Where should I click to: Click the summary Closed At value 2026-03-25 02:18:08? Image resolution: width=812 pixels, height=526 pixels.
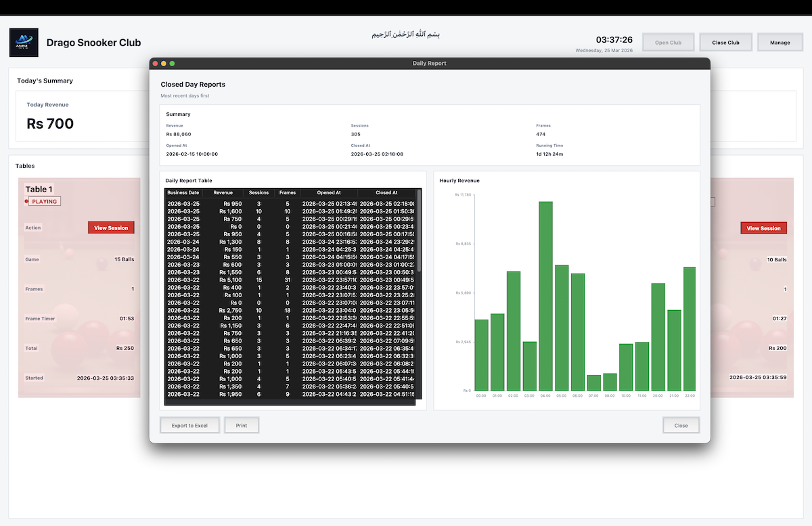pyautogui.click(x=377, y=154)
